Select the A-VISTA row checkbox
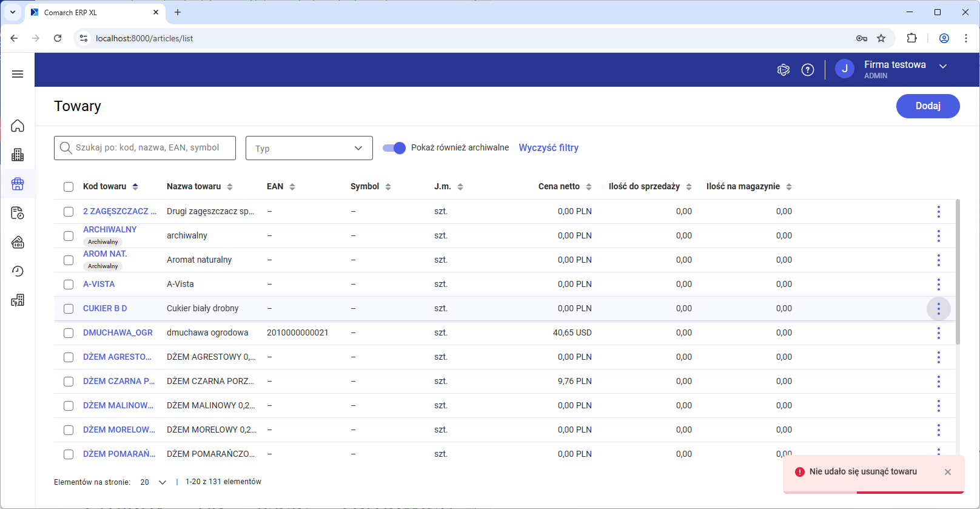This screenshot has height=509, width=980. pos(69,285)
